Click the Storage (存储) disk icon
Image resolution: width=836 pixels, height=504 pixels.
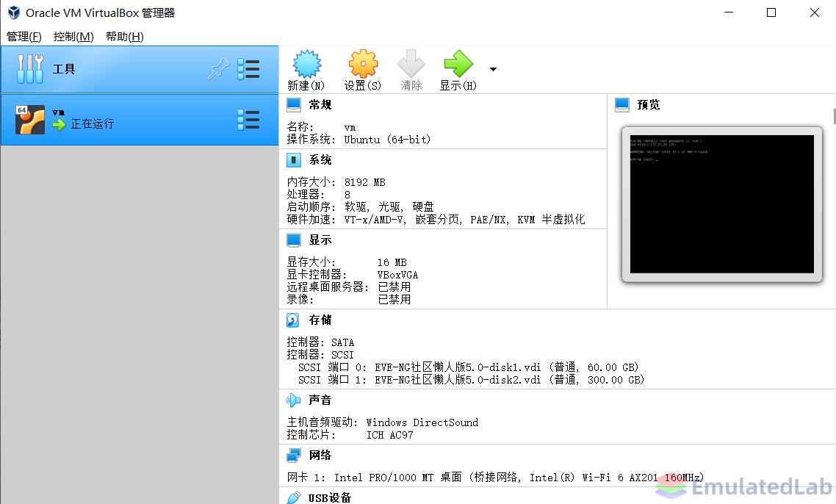click(x=293, y=320)
